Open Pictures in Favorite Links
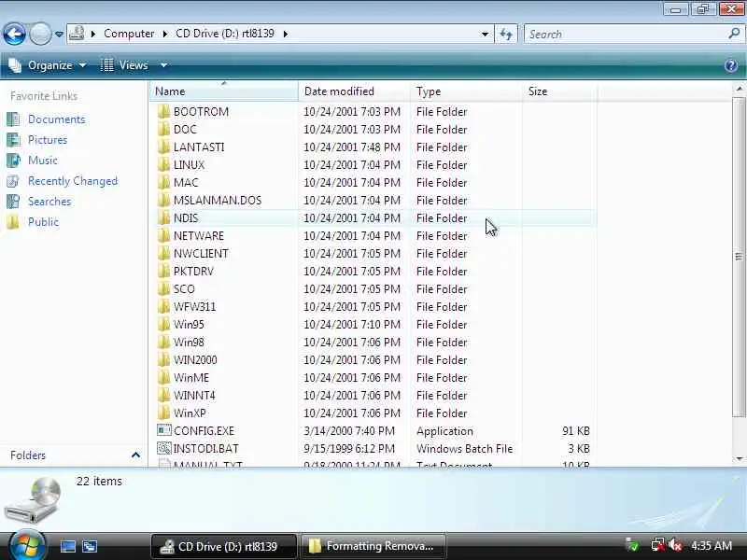The height and width of the screenshot is (560, 747). click(48, 140)
